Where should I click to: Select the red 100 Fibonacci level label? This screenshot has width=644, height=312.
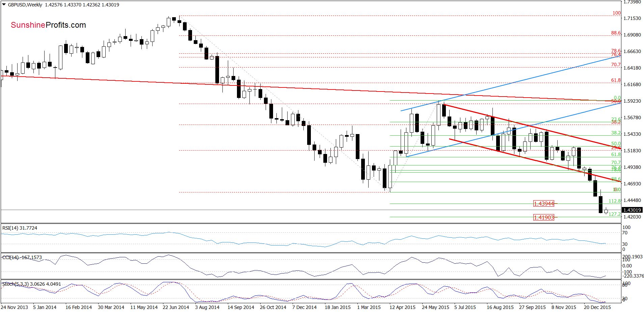[x=616, y=13]
